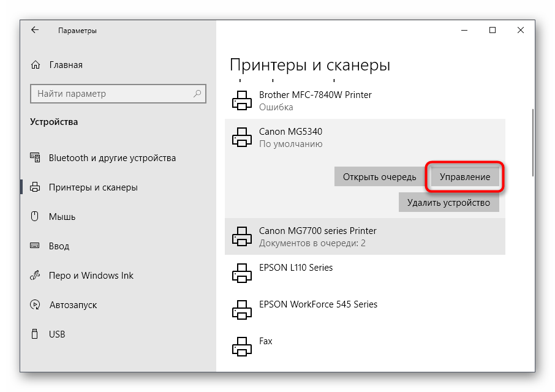Screen dimensions: 555x392
Task: Click the magnifier search icon in search box
Action: (x=197, y=93)
